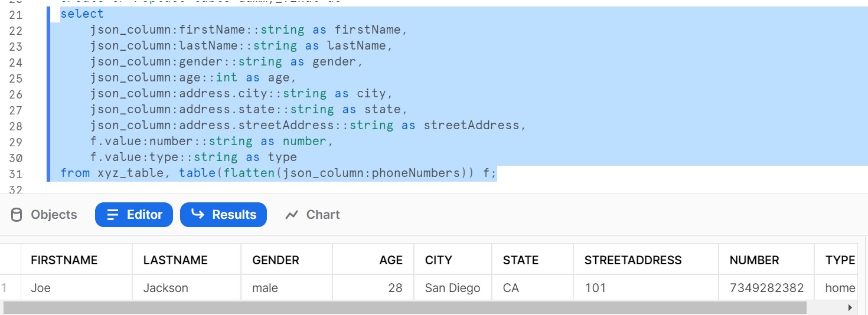Open the Objects panel
The width and height of the screenshot is (868, 315).
(x=44, y=215)
